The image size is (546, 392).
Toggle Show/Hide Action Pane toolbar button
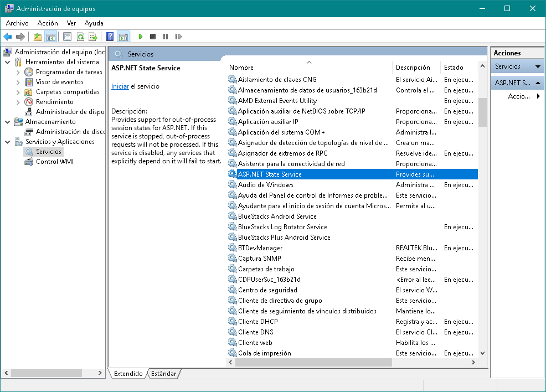click(123, 37)
